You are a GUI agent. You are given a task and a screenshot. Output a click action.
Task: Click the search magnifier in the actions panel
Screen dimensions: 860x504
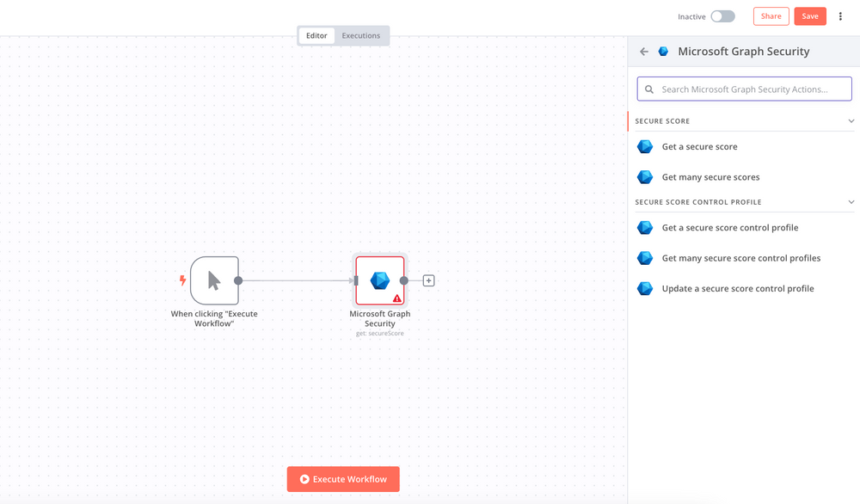651,89
